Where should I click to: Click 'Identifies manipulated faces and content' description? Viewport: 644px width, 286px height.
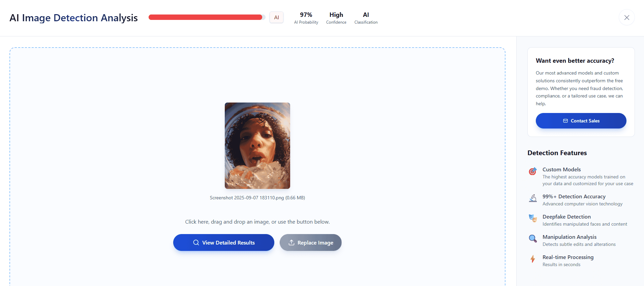point(585,224)
